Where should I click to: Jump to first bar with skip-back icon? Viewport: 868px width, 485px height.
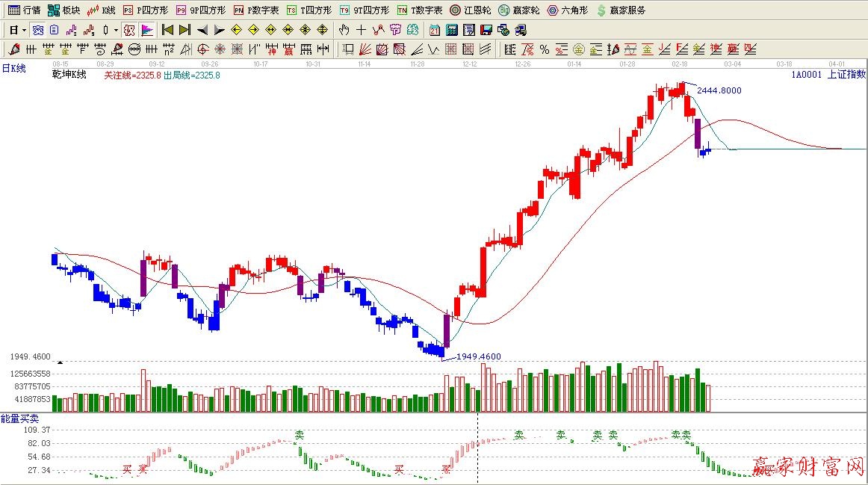(168, 31)
